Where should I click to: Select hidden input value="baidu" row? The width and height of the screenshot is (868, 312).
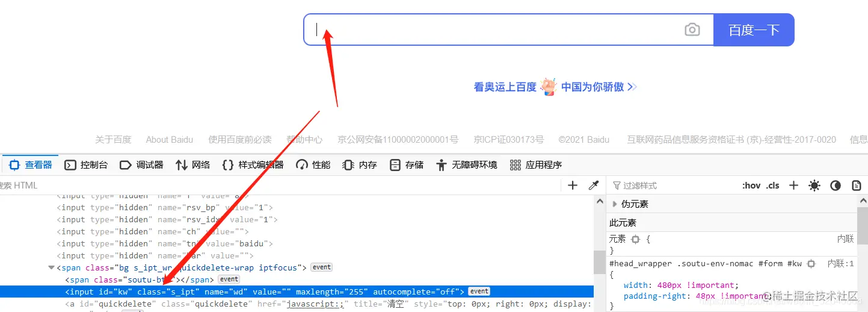297,243
